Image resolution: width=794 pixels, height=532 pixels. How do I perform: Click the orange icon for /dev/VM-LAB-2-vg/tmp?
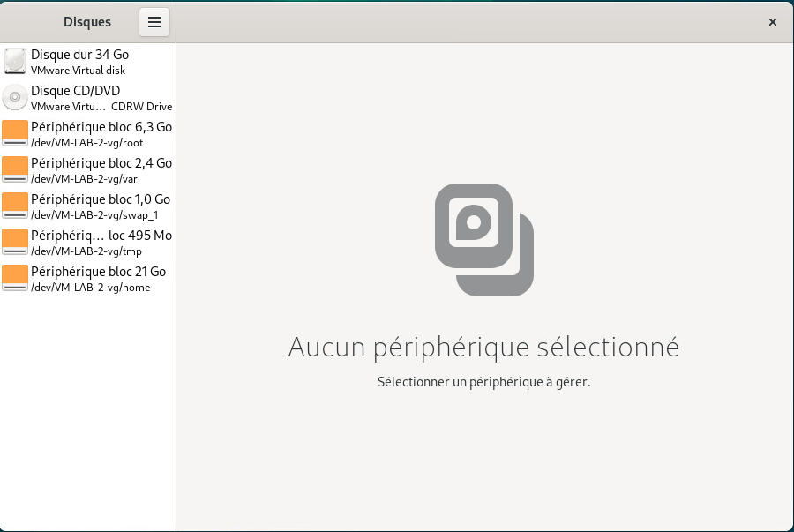point(15,242)
